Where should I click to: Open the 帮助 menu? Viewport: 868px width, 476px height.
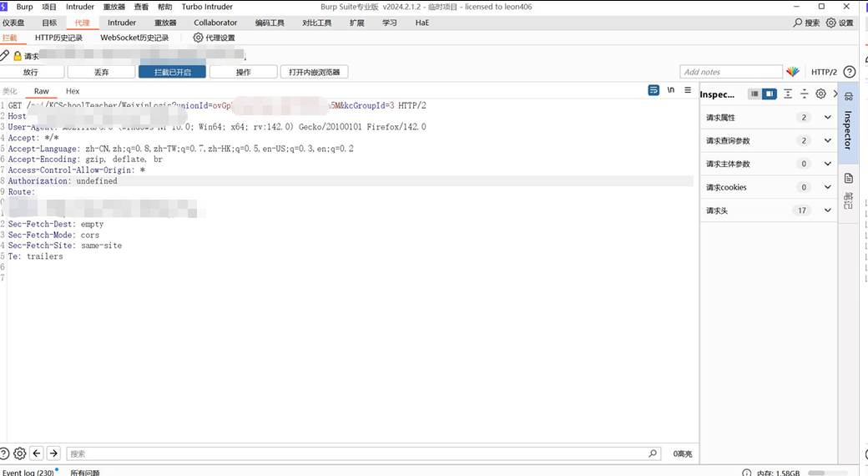[165, 7]
